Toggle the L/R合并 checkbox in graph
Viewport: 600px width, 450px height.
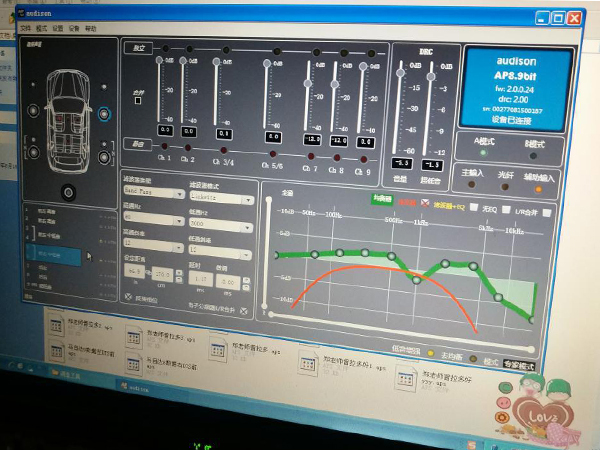tap(547, 212)
